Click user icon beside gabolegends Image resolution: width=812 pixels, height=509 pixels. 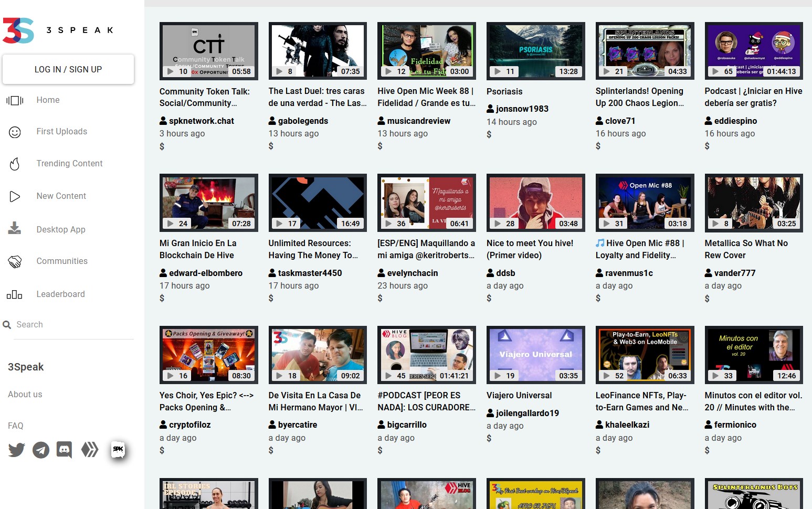pyautogui.click(x=272, y=121)
